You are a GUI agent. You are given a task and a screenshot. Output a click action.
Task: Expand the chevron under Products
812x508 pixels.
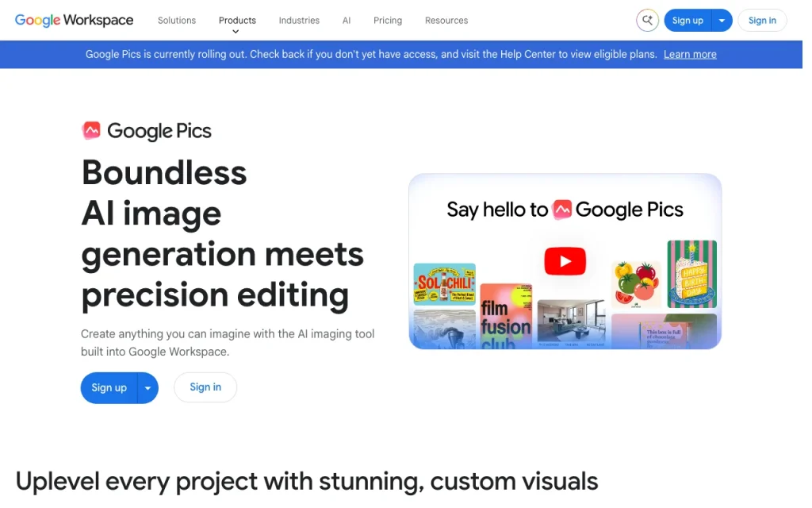tap(236, 32)
